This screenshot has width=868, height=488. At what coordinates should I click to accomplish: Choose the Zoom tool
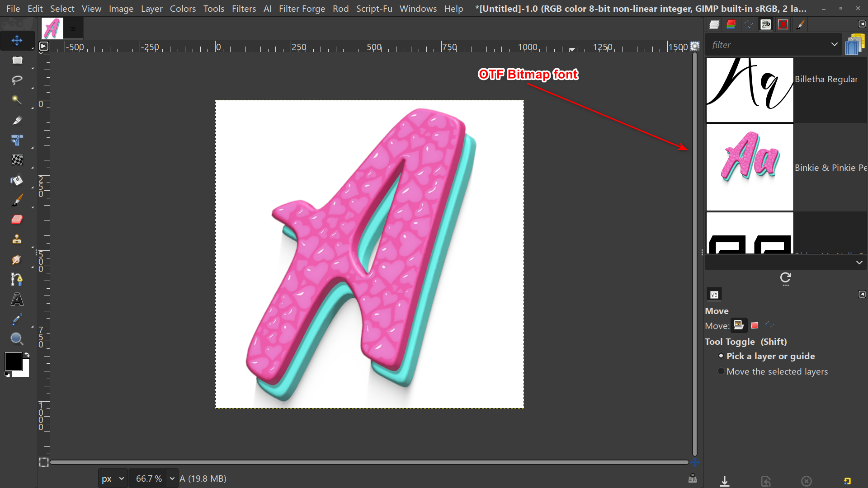pos(17,339)
